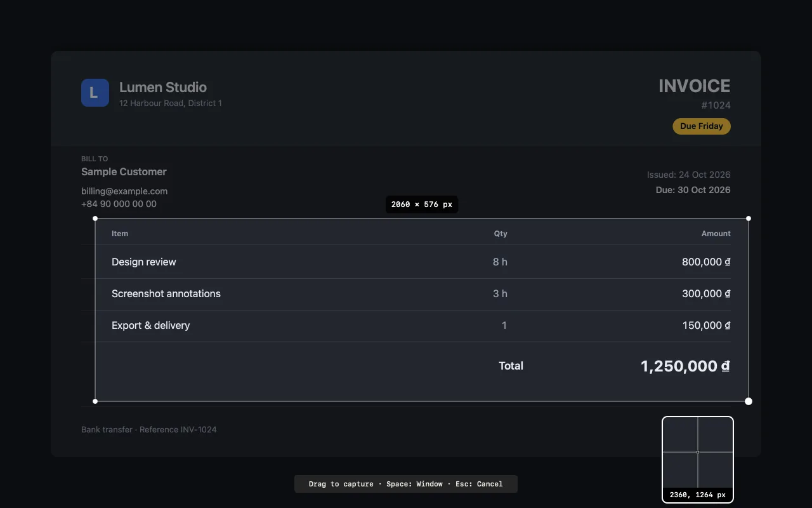This screenshot has width=812, height=508.
Task: Click the 'Drag to capture' hint bar
Action: [406, 484]
